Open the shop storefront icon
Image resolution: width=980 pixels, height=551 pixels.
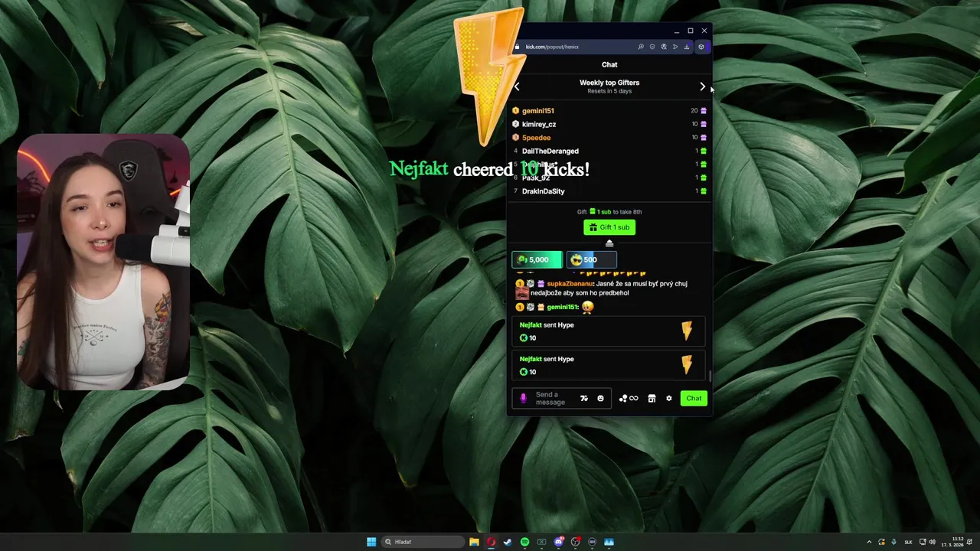pyautogui.click(x=652, y=398)
